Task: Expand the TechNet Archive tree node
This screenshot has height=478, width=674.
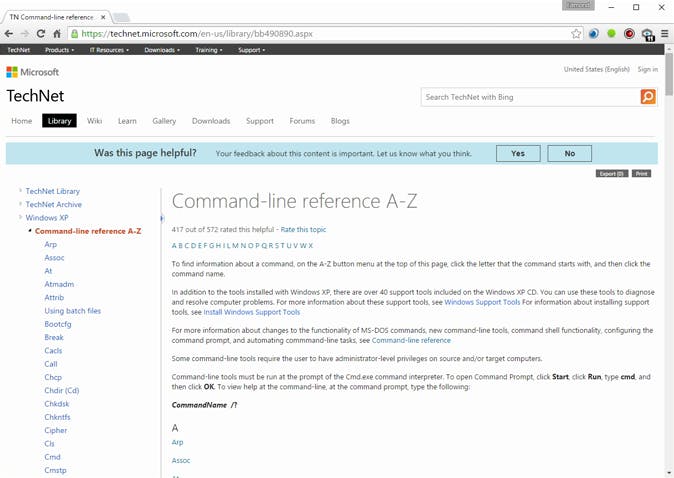Action: point(20,204)
